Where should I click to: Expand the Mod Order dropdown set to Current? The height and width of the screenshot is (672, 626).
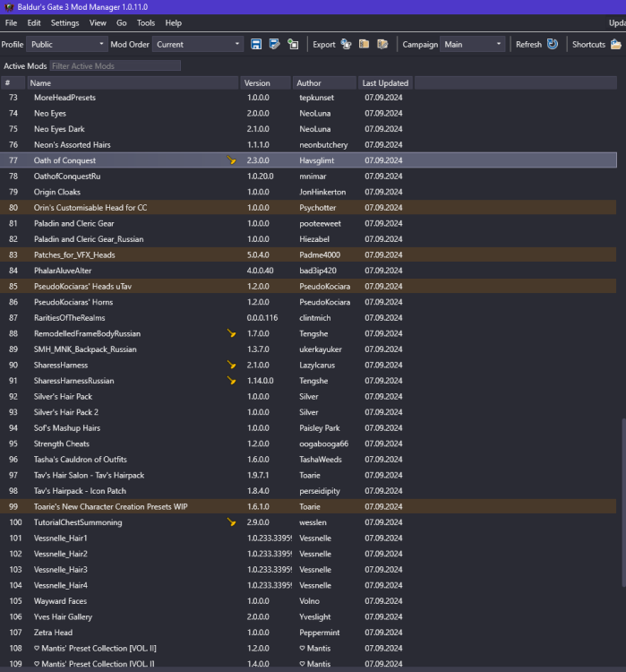coord(198,44)
